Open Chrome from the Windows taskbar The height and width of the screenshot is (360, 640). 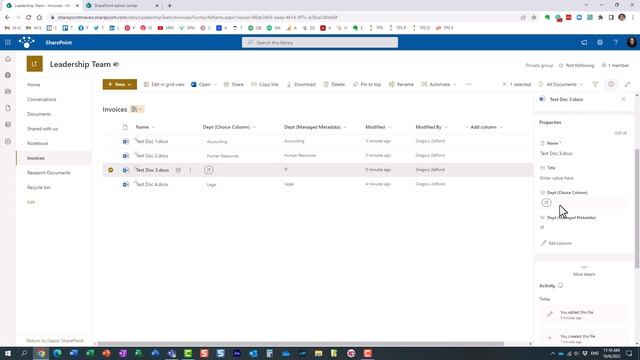coord(41,353)
